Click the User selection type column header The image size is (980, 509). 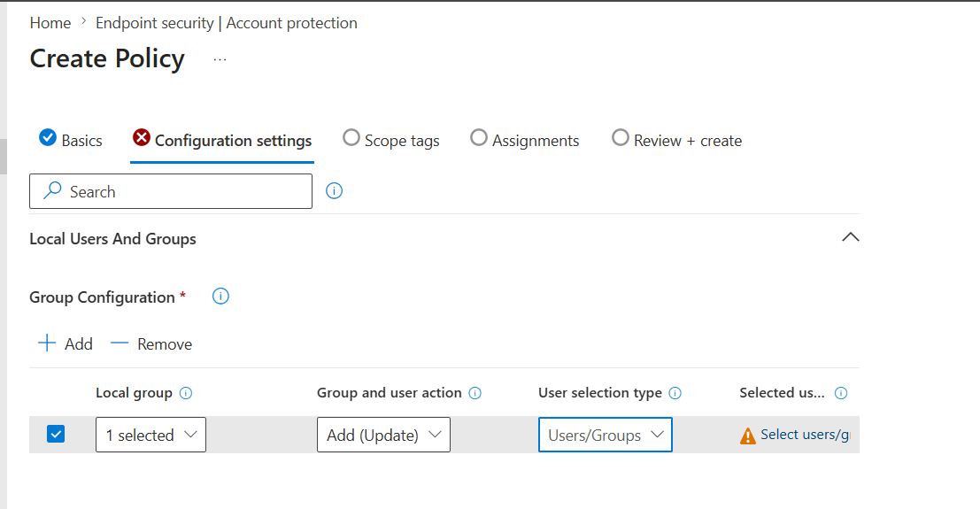[x=600, y=393]
